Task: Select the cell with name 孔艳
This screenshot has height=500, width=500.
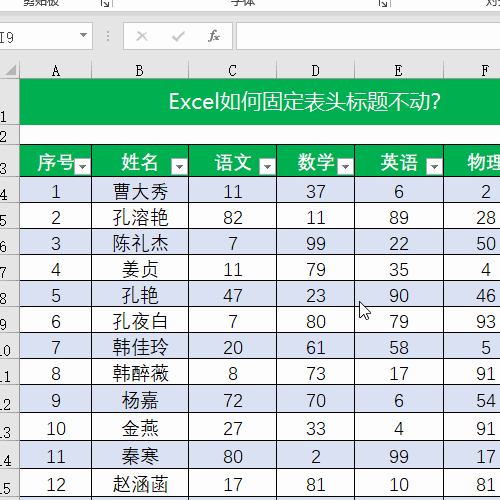Action: point(140,294)
